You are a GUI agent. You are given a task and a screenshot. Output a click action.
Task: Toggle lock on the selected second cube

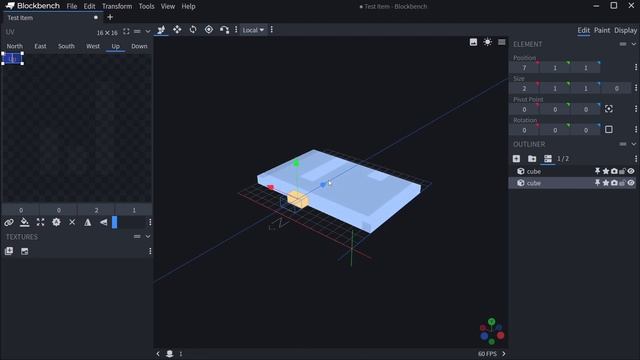pos(622,183)
